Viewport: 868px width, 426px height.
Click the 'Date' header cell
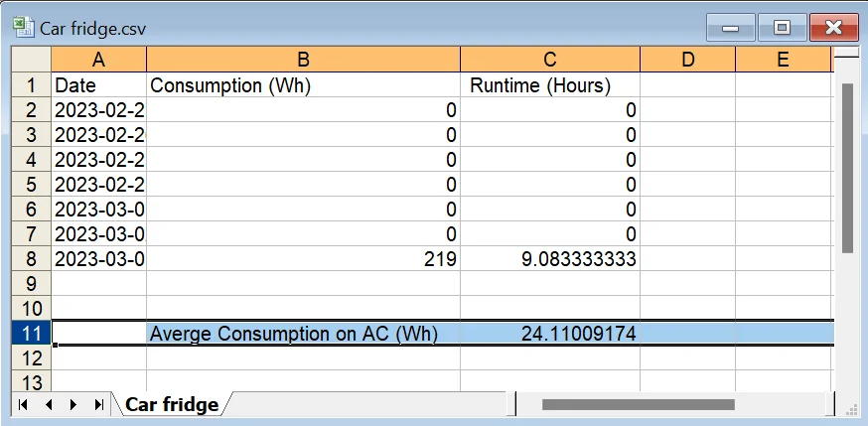[98, 85]
